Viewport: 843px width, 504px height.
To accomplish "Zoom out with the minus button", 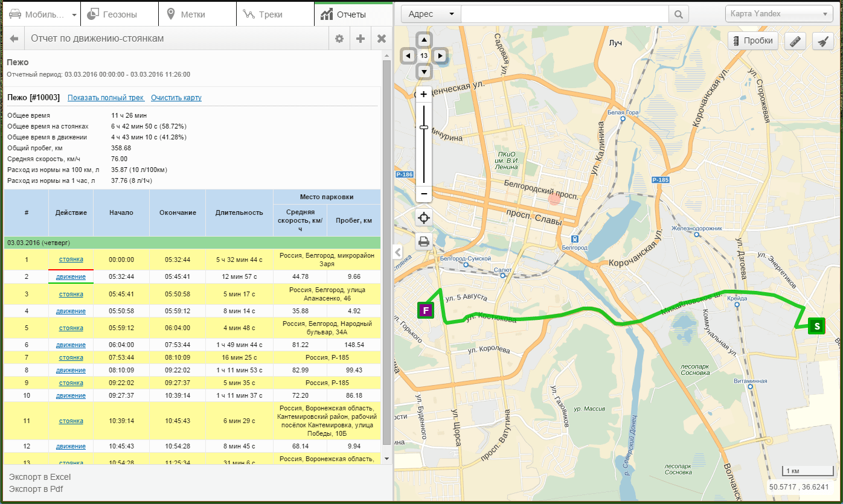I will point(424,194).
